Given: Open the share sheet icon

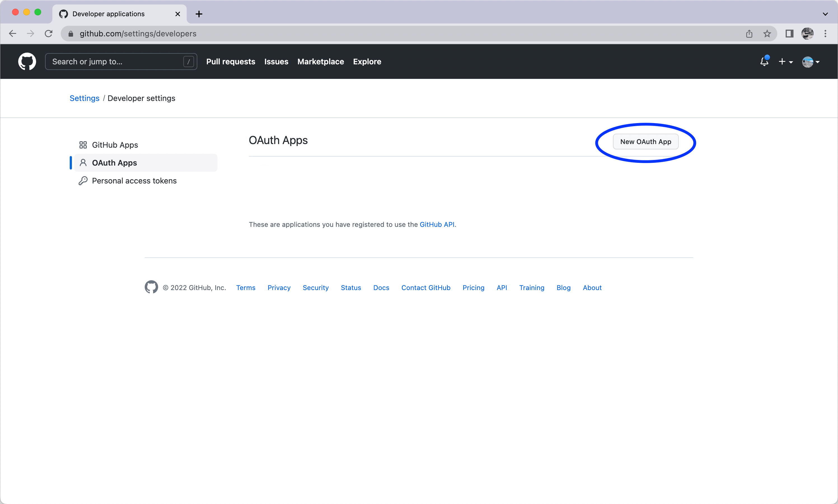Looking at the screenshot, I should 749,33.
